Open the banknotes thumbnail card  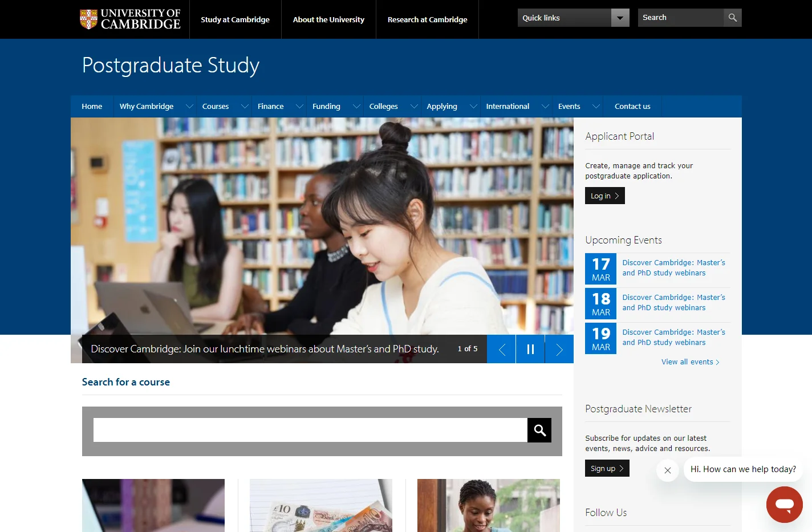click(x=321, y=505)
